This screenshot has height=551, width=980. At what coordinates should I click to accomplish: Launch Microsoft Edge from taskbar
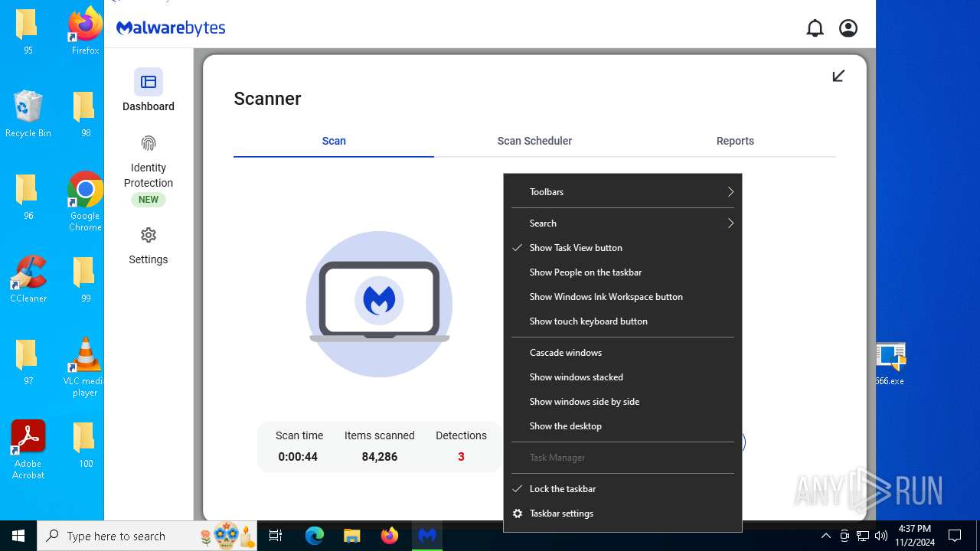[315, 536]
